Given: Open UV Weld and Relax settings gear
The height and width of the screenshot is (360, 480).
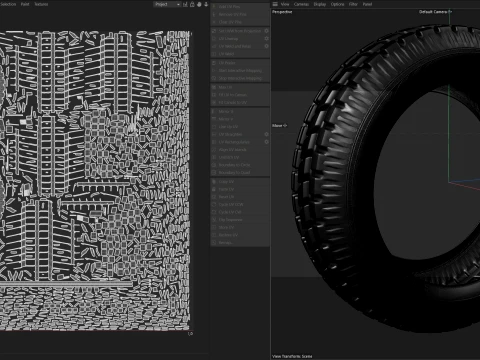Looking at the screenshot, I should (x=266, y=46).
